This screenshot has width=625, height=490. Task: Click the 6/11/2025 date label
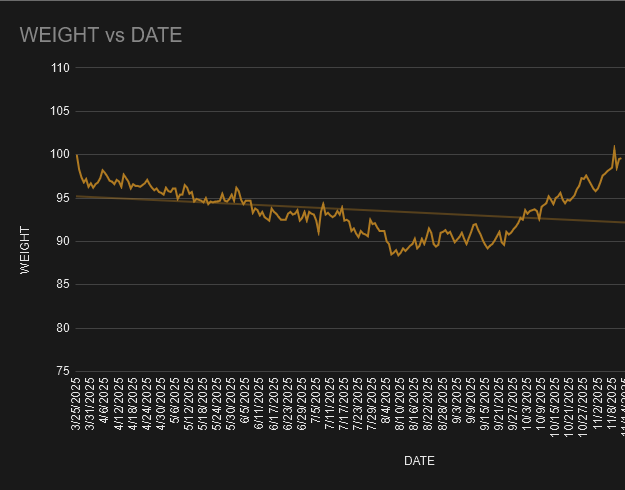(x=259, y=404)
